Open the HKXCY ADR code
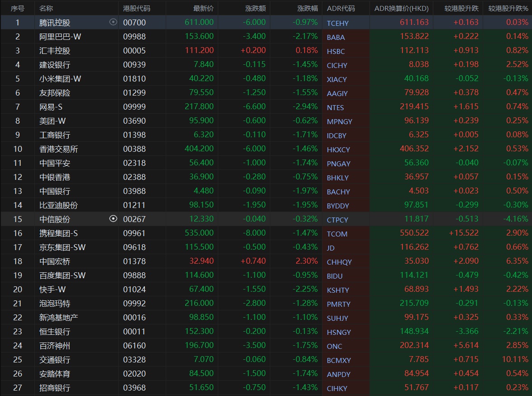Screen dimensions: 532x396 tap(338, 150)
